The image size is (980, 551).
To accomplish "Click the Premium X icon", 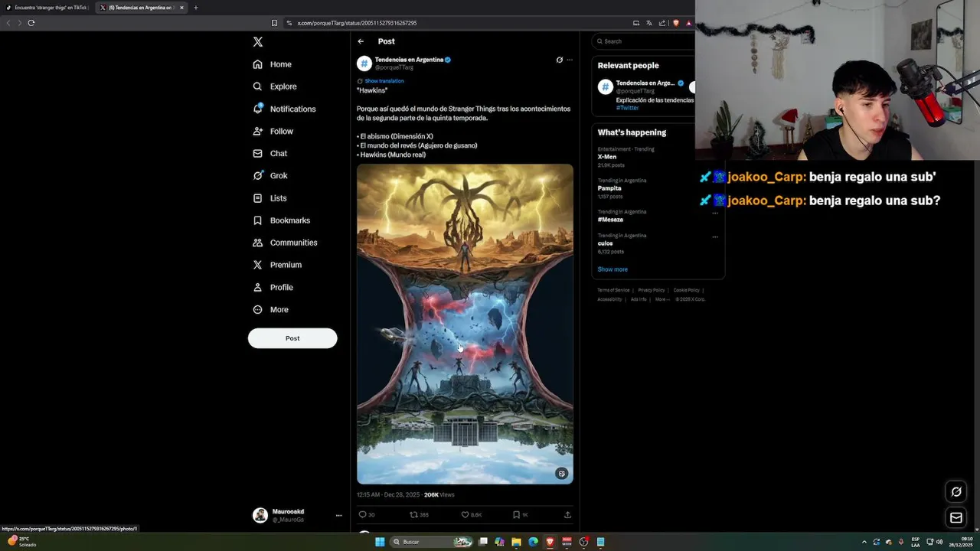I will 258,265.
